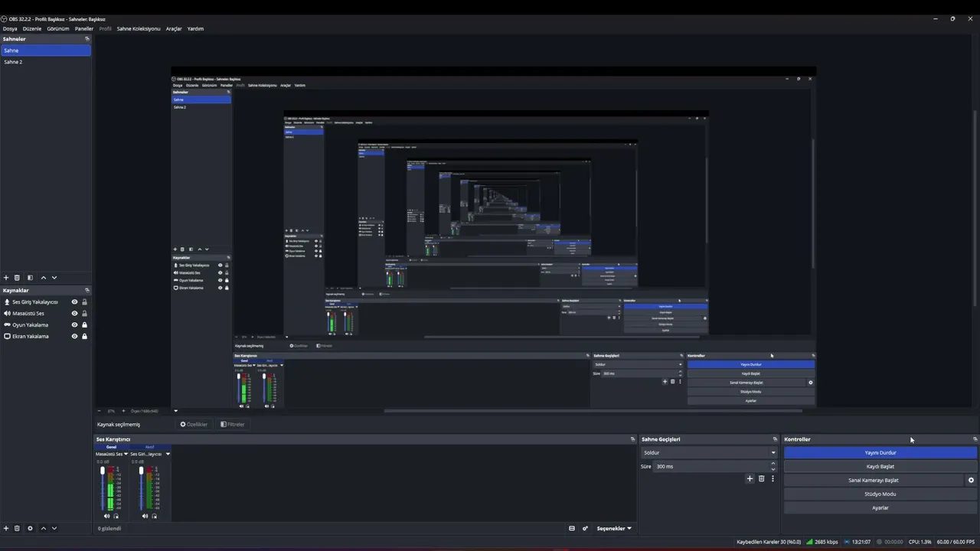
Task: Remove transition using Sahne Geçişleri trash icon
Action: pos(761,478)
